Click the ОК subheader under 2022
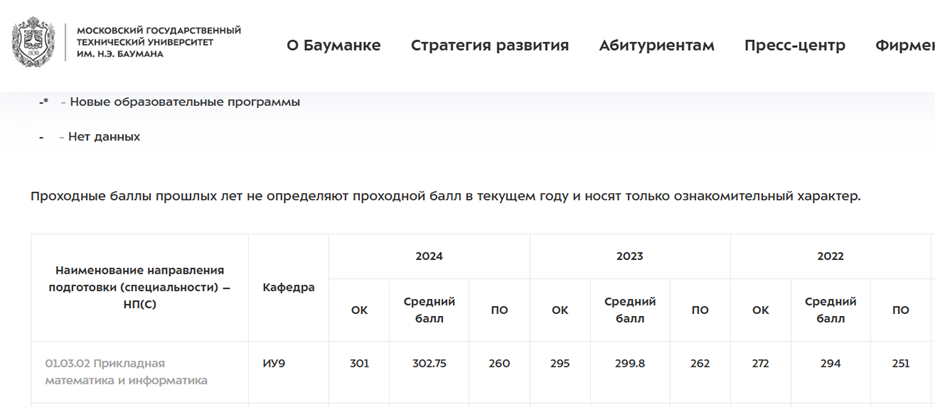 760,310
